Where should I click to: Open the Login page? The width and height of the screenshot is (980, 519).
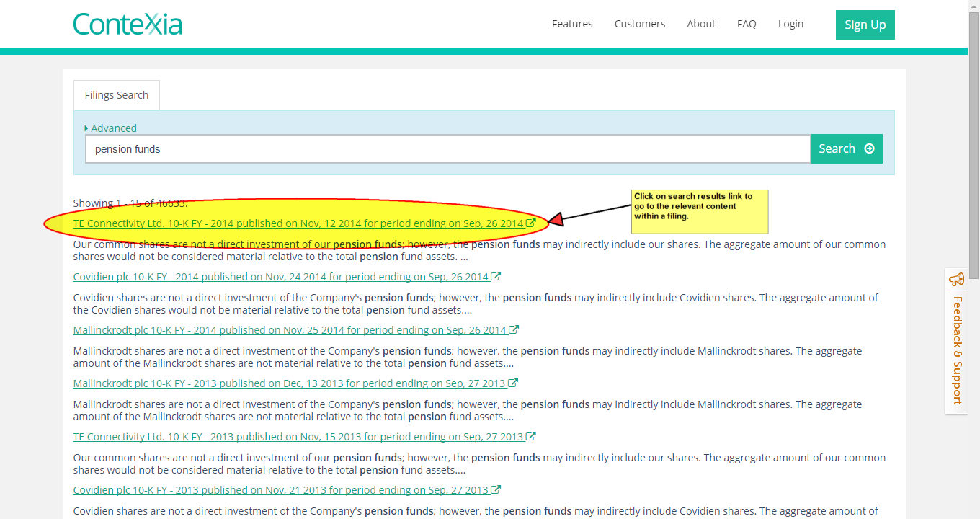pos(790,24)
